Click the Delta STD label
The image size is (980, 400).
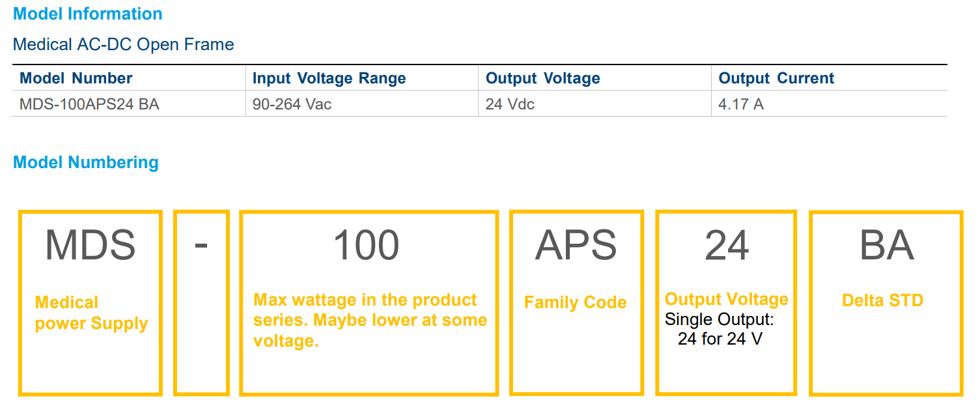[882, 300]
